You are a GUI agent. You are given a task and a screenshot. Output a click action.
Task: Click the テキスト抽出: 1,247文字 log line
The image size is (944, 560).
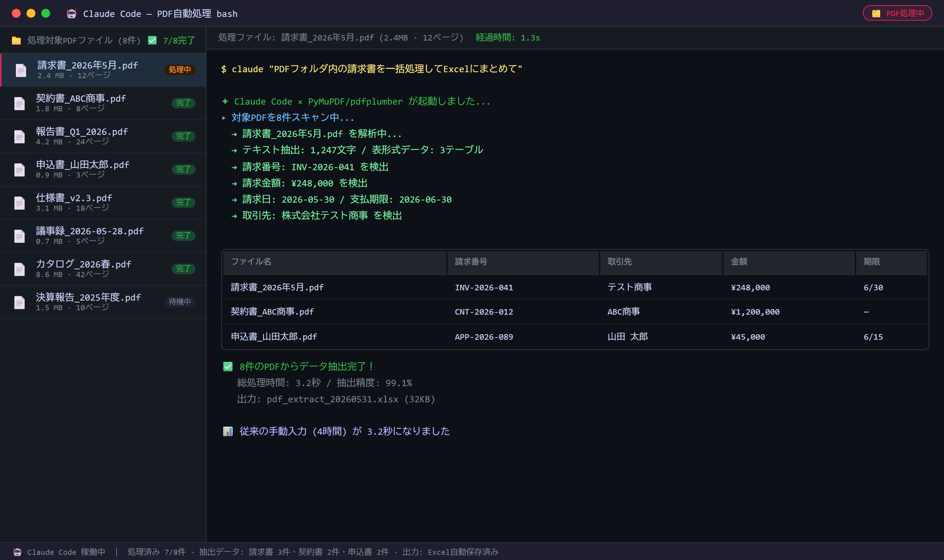click(x=357, y=150)
